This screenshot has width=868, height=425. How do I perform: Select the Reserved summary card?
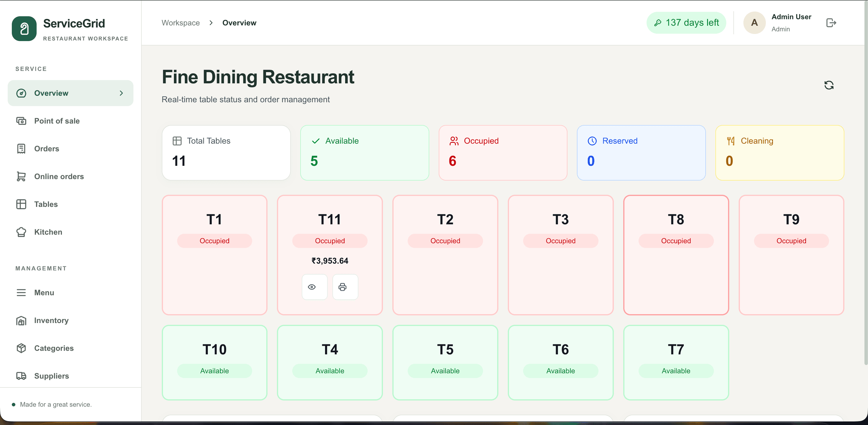pos(641,153)
